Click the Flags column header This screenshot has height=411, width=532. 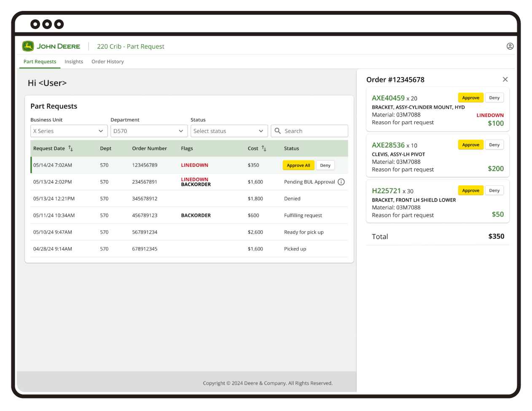[x=187, y=148]
